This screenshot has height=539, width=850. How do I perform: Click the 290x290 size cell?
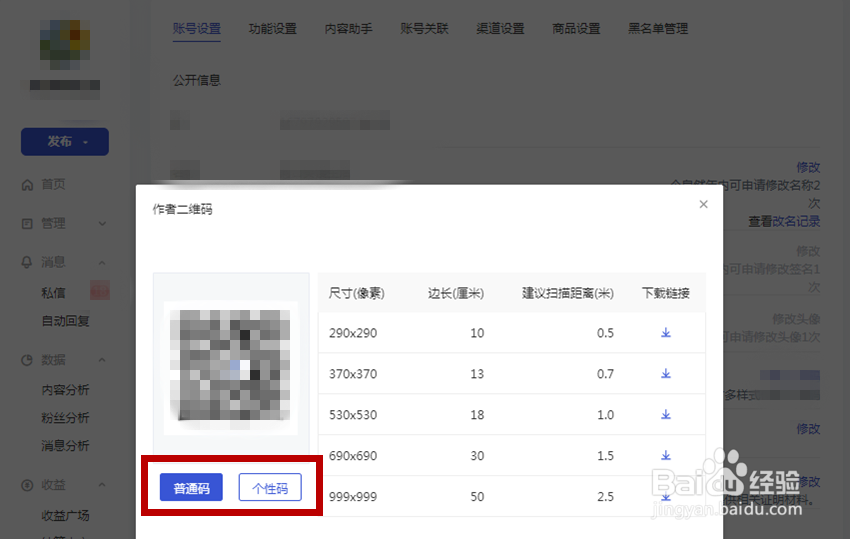pyautogui.click(x=353, y=333)
